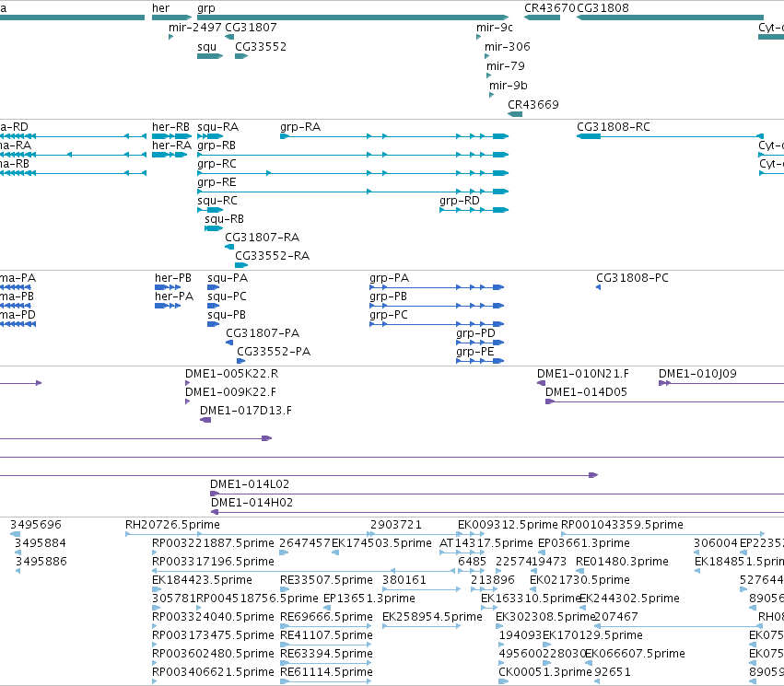784x686 pixels.
Task: Click the squ-PC protein glyph
Action: click(x=214, y=306)
